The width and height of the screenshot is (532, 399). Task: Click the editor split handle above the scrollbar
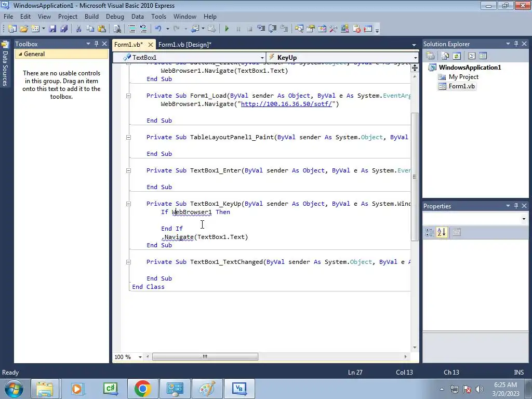(415, 68)
